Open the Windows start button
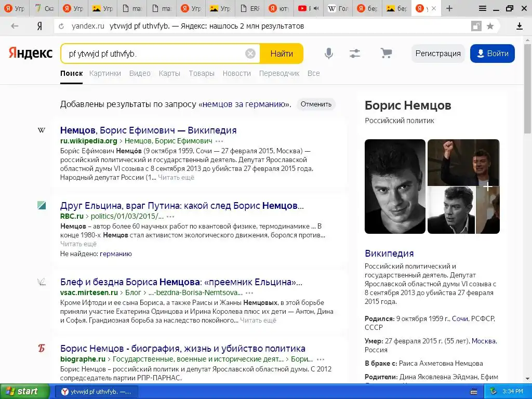 (24, 391)
